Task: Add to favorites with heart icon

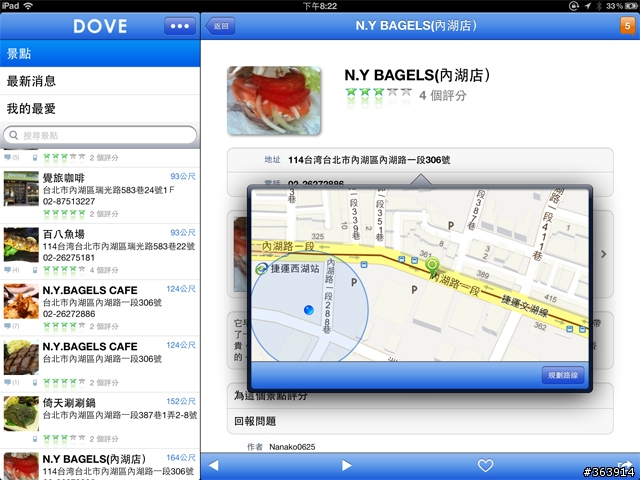Action: 485,465
